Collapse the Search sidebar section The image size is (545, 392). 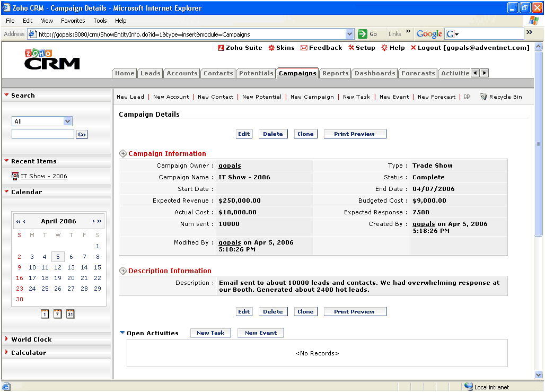tap(6, 94)
